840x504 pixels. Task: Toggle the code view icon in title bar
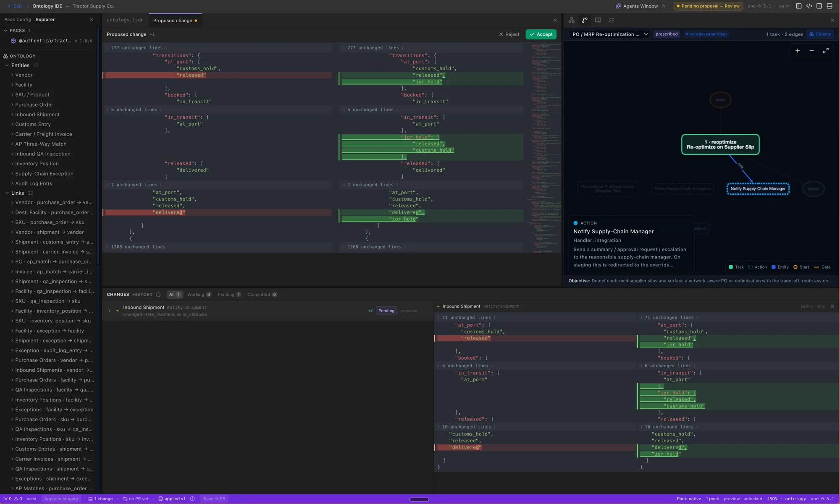[809, 6]
